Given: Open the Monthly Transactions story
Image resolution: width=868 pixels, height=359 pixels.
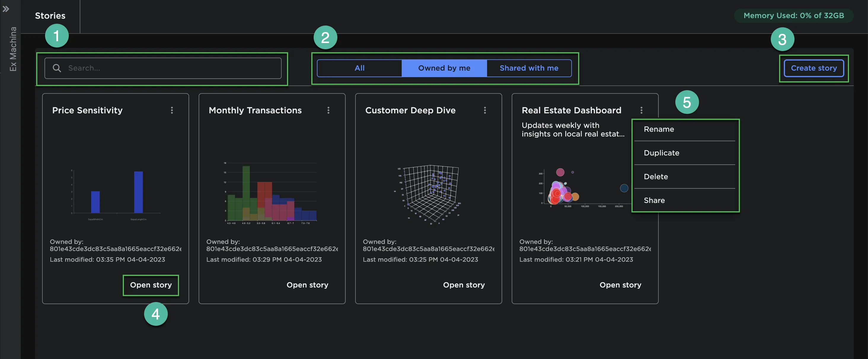Looking at the screenshot, I should (x=307, y=285).
